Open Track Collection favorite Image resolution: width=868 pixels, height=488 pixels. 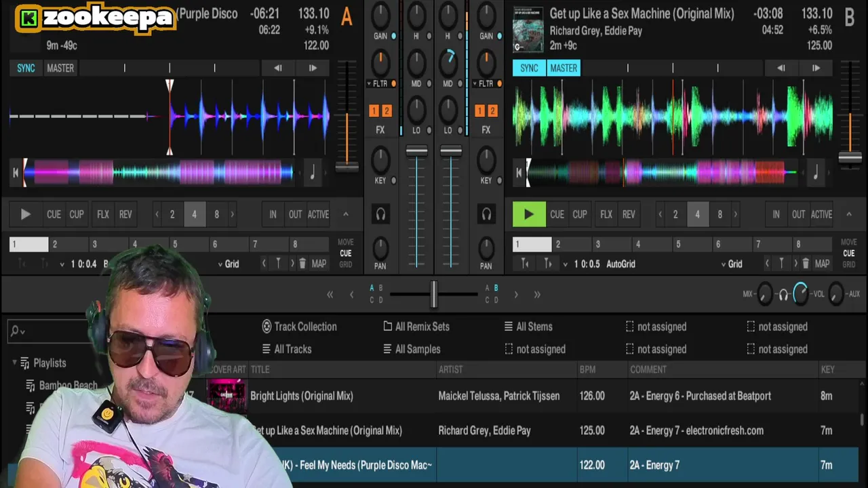[x=299, y=327]
